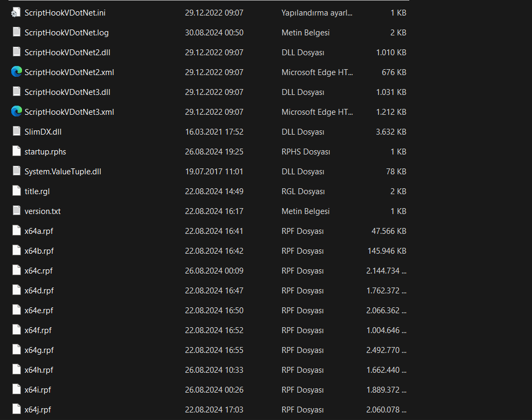Click the title.rgl file icon
532x420 pixels.
pos(16,191)
